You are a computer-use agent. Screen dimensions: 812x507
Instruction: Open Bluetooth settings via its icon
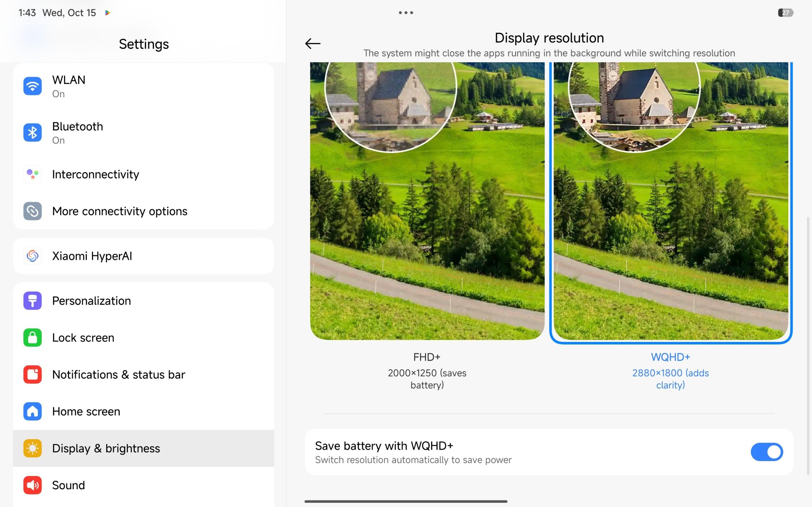coord(33,132)
